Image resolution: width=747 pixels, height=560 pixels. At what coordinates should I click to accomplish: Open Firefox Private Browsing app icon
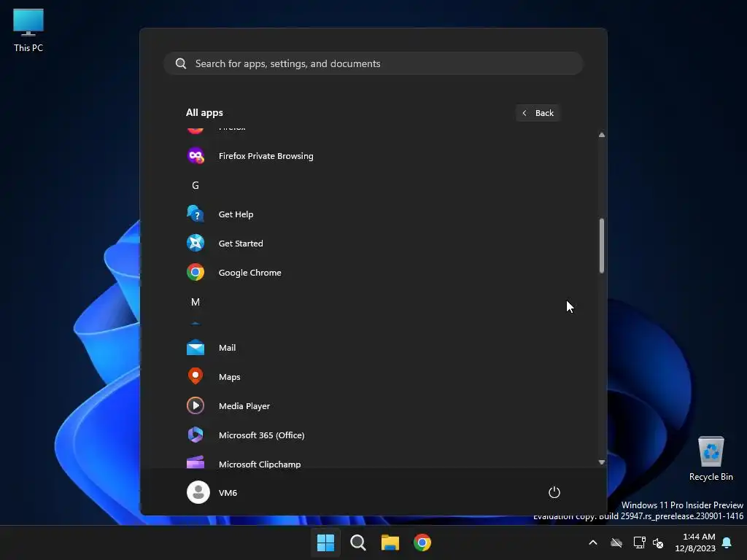(x=196, y=156)
